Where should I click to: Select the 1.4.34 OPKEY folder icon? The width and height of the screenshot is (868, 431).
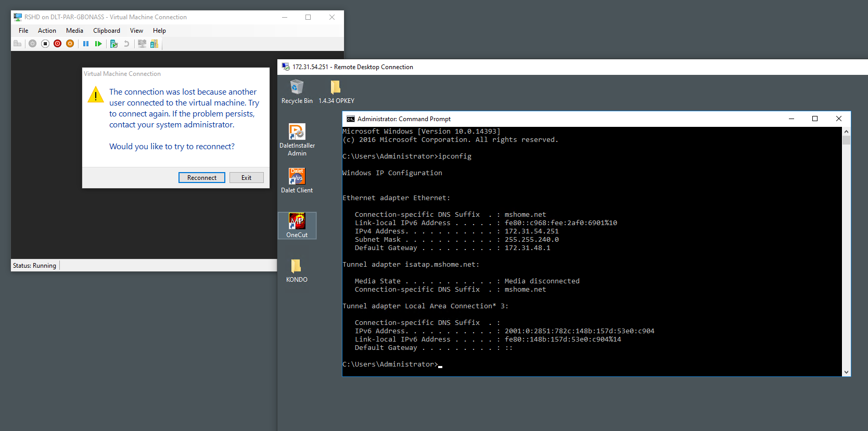pyautogui.click(x=336, y=92)
